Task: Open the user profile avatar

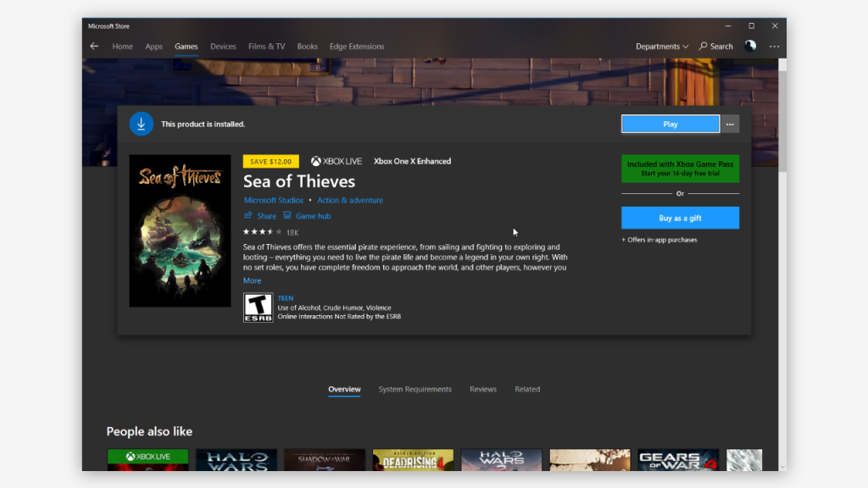Action: (x=750, y=46)
